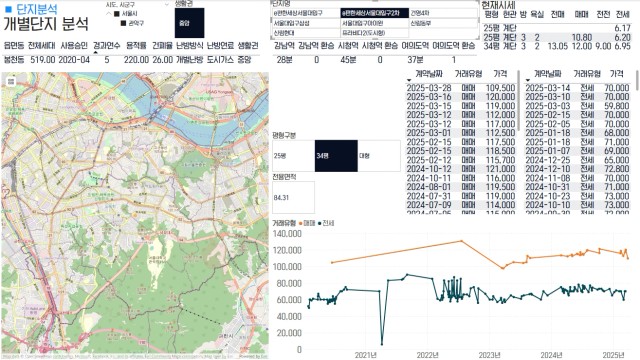Select the 도시가스 fuel cell
640x360 pixels.
point(220,60)
